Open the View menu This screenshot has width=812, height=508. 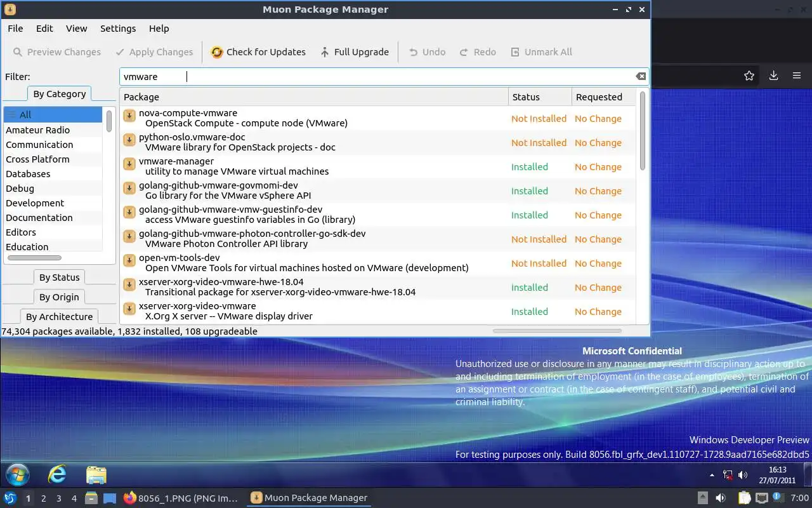coord(76,29)
